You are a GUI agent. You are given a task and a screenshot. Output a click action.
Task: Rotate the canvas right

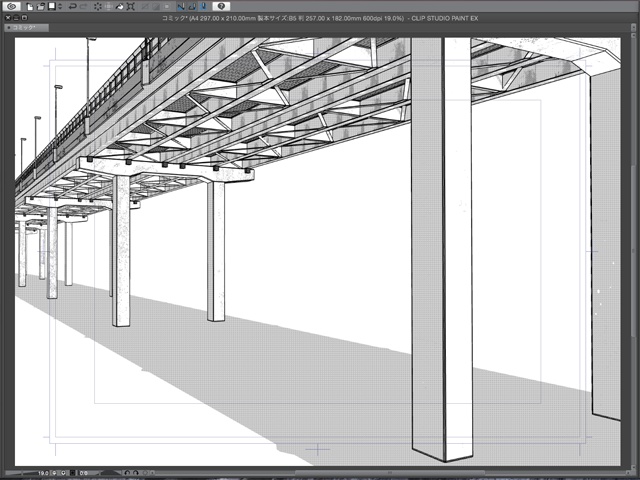coord(136,473)
